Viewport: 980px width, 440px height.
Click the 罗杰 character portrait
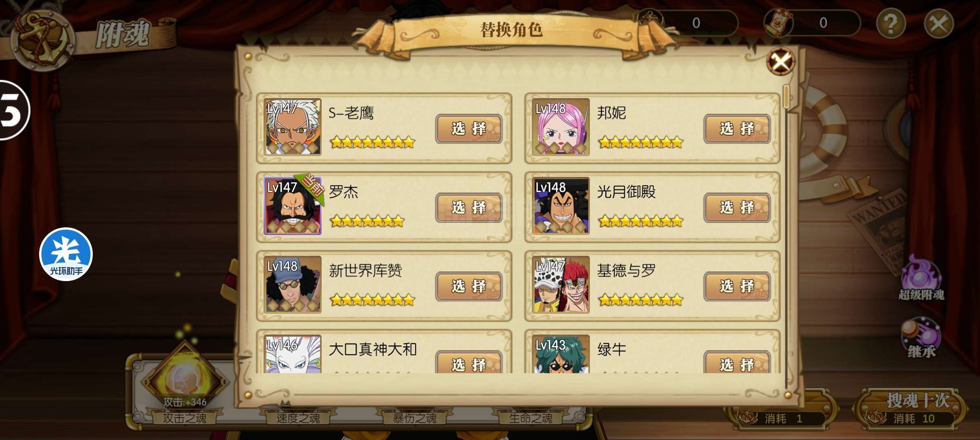click(293, 206)
